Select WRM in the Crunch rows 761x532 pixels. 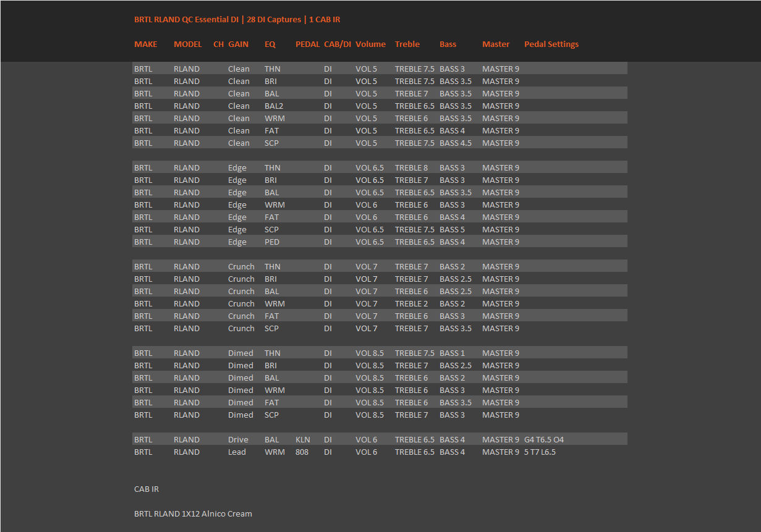click(x=274, y=303)
